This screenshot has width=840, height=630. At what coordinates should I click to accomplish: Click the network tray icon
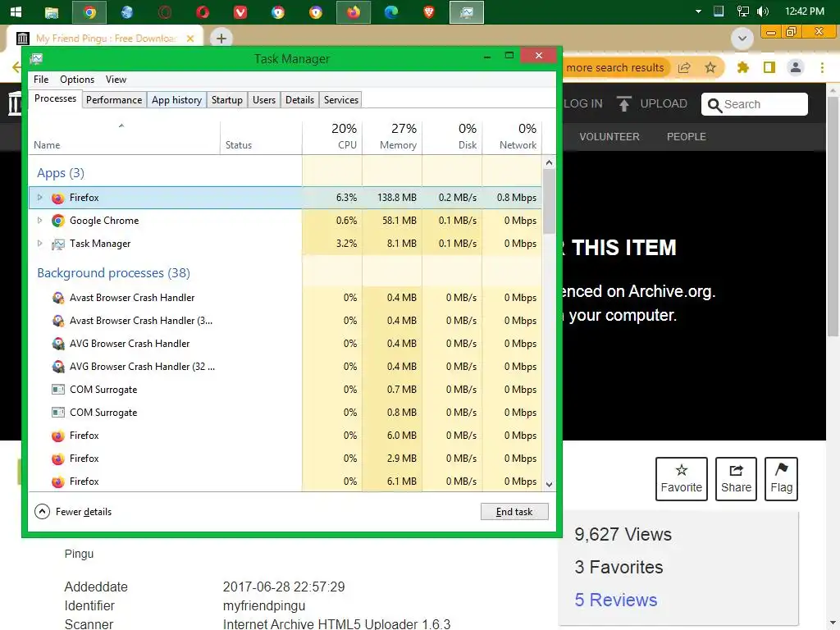point(742,11)
